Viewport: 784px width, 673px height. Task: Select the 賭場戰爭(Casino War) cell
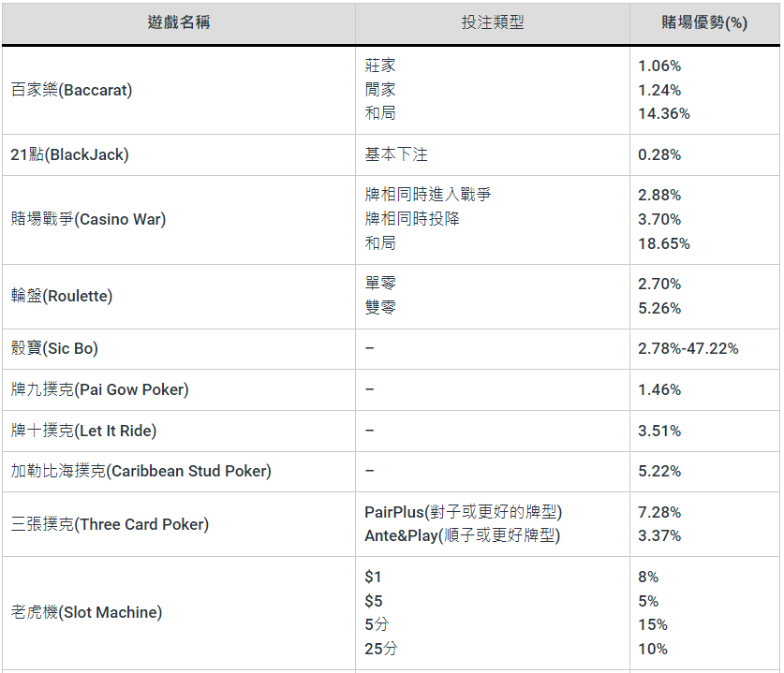88,220
